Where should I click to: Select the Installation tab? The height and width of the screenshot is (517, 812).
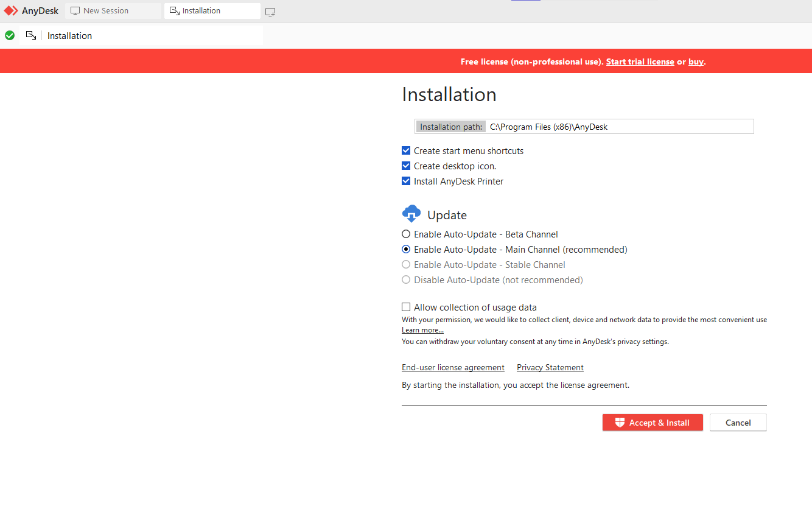click(x=212, y=11)
